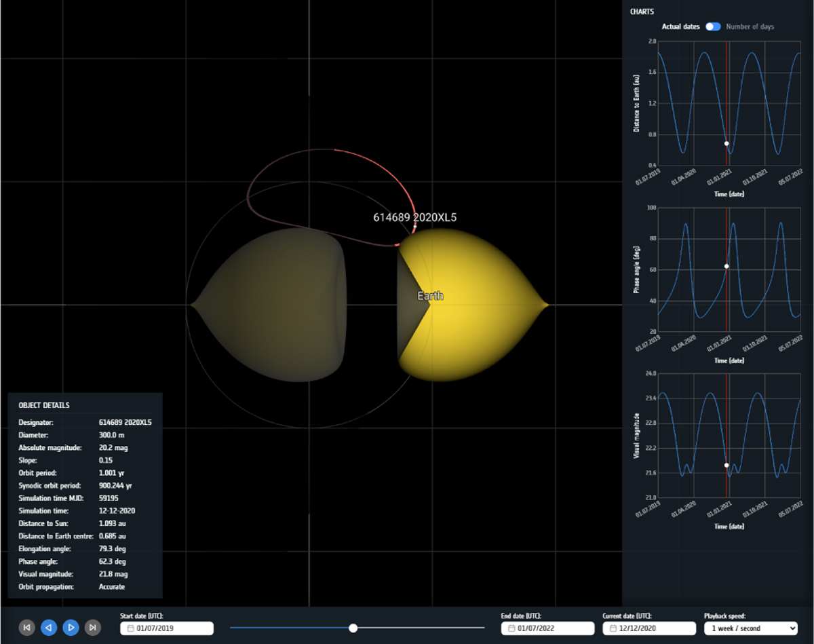This screenshot has width=814, height=644.
Task: Click the Current date calendar icon
Action: tap(613, 628)
